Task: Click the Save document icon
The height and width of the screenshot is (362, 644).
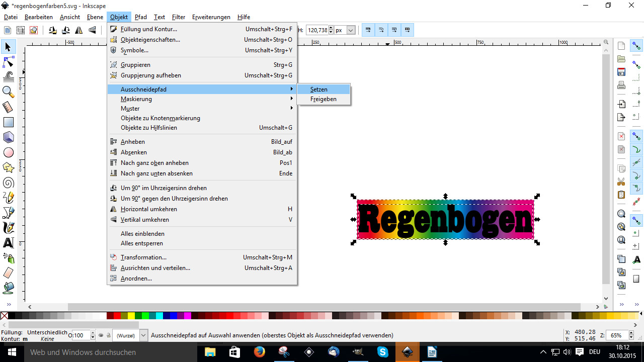Action: [621, 72]
